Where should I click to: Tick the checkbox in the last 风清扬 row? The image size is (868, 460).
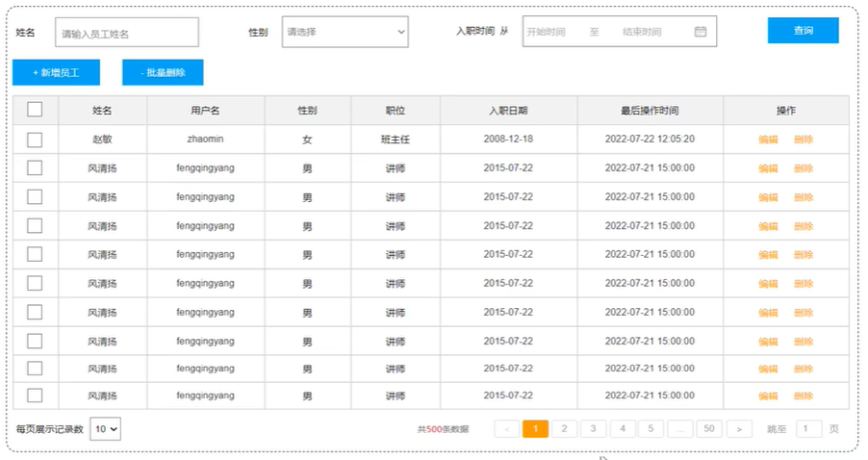pyautogui.click(x=35, y=396)
